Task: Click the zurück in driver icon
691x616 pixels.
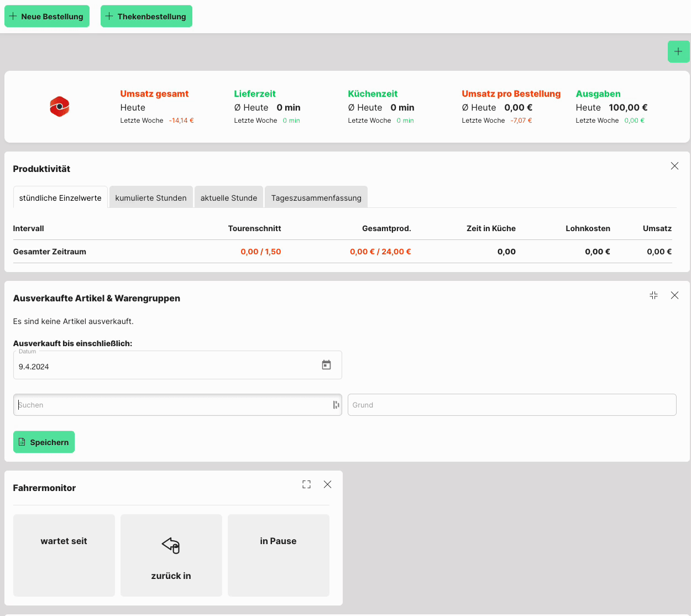Action: point(171,545)
